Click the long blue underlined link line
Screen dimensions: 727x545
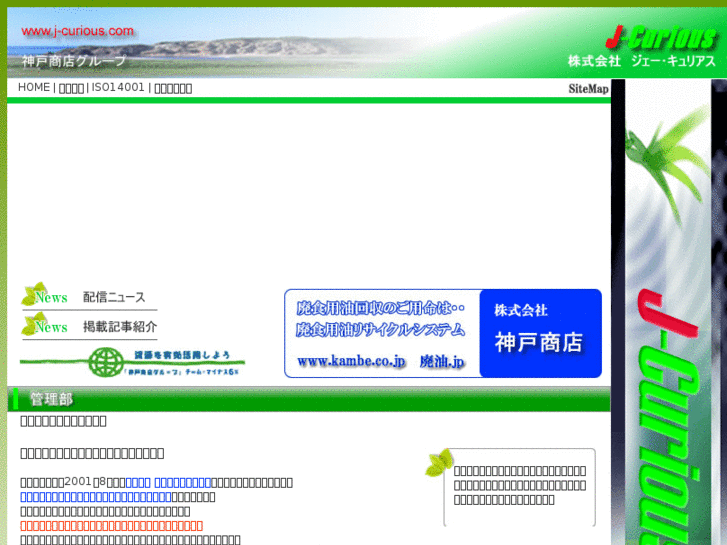tap(96, 497)
